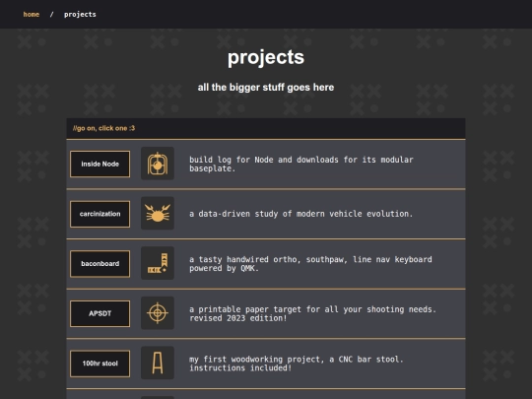
Task: Open the home breadcrumb link
Action: pos(32,14)
